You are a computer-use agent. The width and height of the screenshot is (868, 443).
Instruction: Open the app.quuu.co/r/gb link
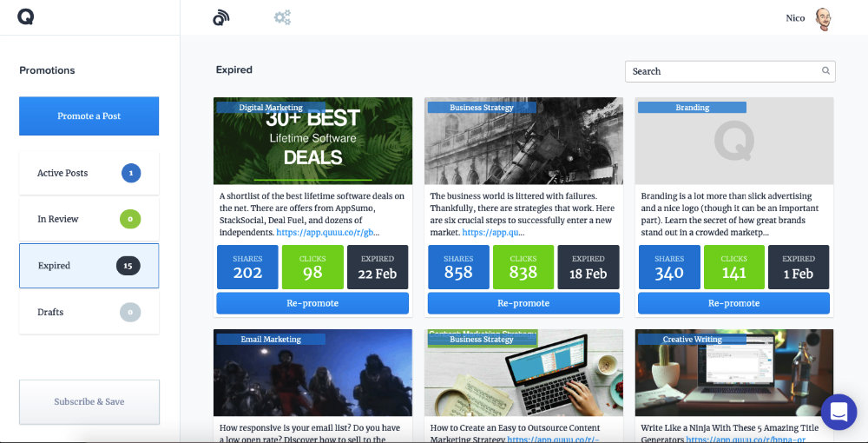coord(328,233)
